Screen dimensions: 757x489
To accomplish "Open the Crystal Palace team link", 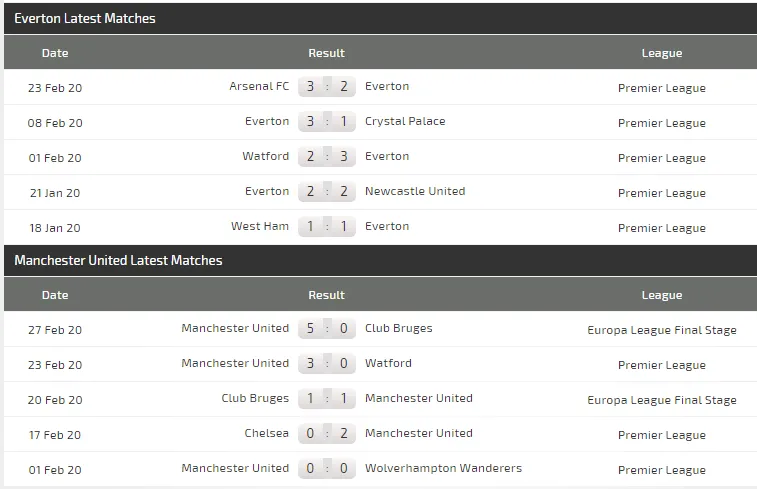I will (x=405, y=122).
